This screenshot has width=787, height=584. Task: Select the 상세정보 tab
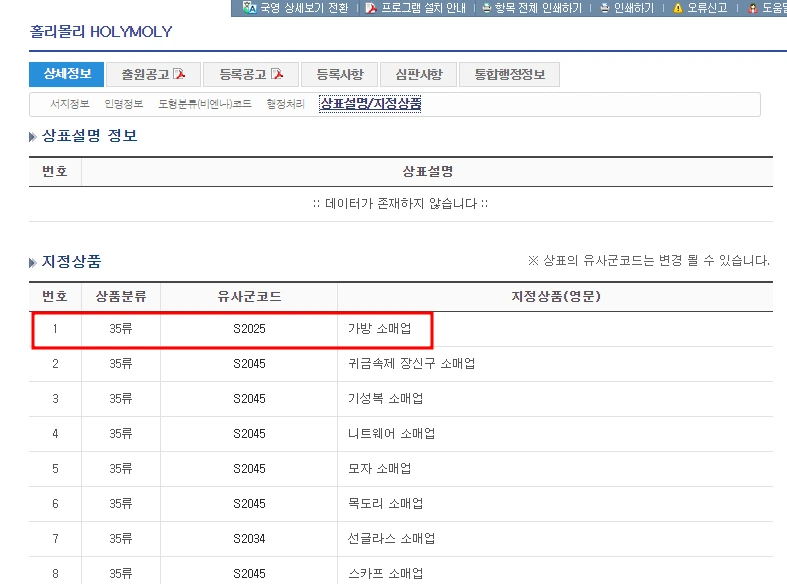pyautogui.click(x=67, y=74)
